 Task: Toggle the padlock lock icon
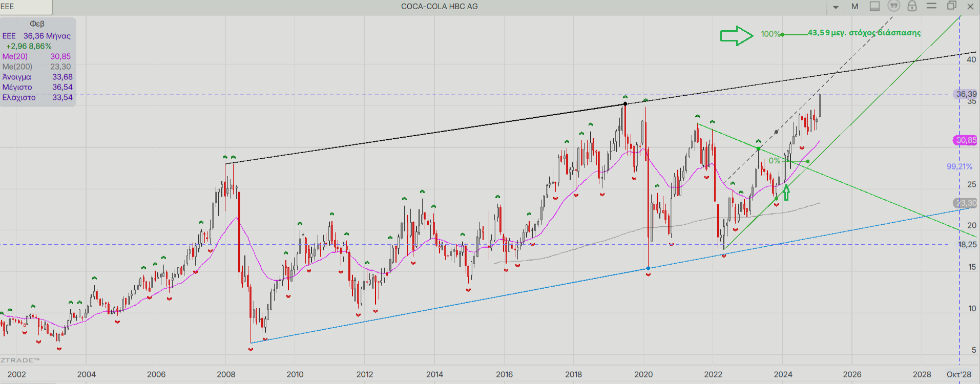pos(912,6)
